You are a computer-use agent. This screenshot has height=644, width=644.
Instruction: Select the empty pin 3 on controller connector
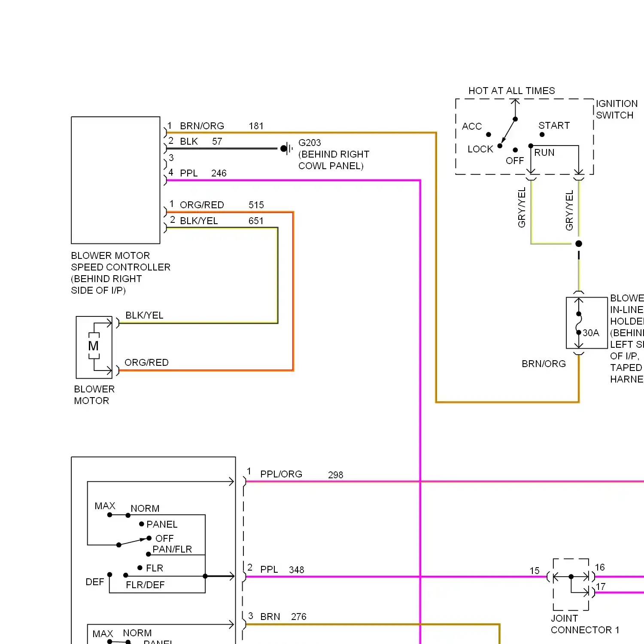click(168, 161)
